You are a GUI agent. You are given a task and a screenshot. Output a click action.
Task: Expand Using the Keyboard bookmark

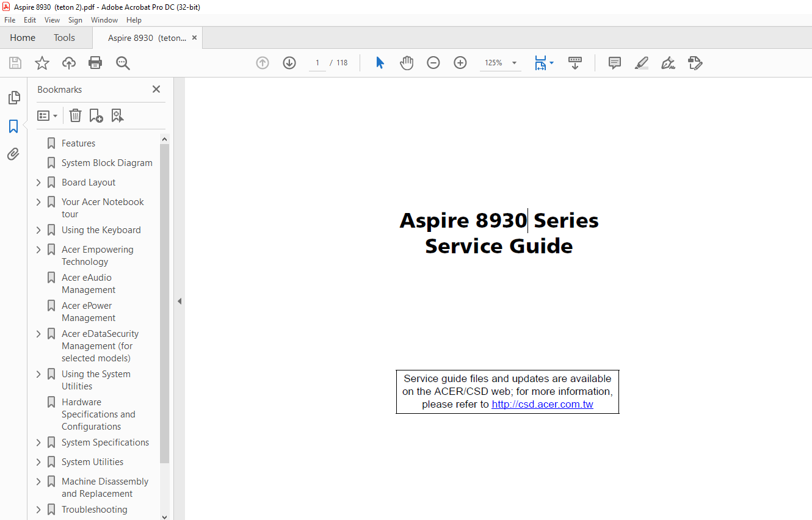point(38,230)
